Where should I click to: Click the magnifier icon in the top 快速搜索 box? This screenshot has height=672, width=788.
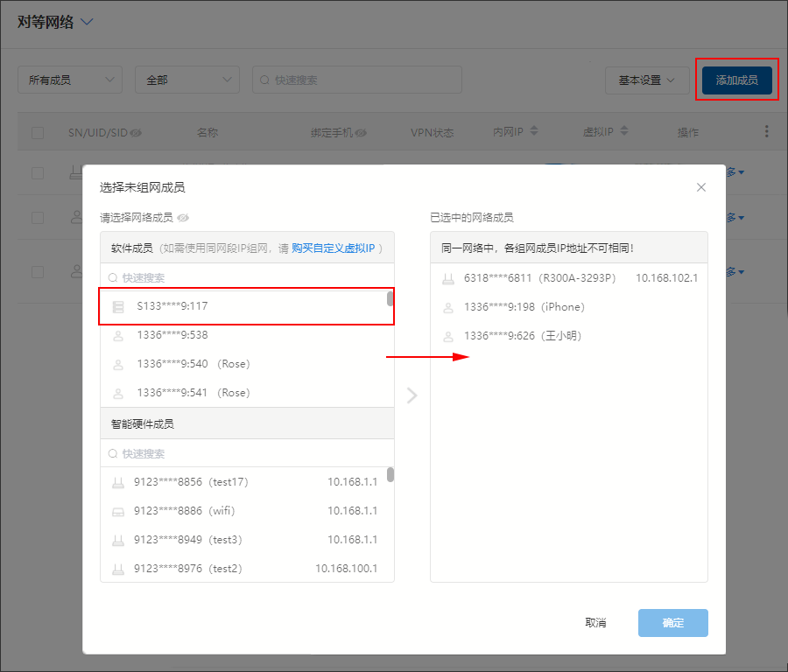tap(264, 80)
